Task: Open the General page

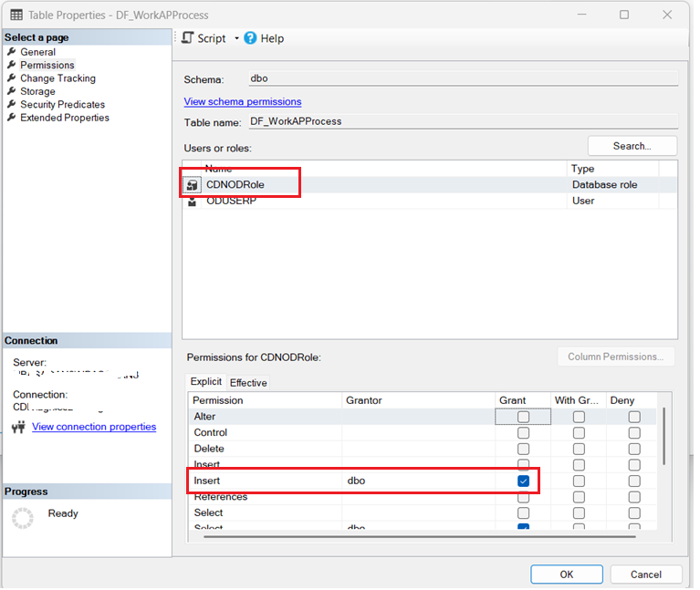Action: [37, 52]
